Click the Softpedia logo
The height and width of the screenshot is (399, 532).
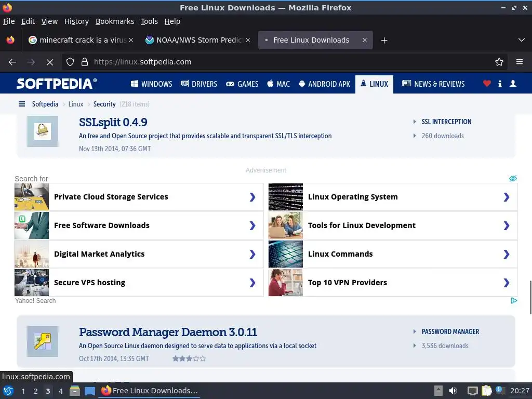[57, 84]
